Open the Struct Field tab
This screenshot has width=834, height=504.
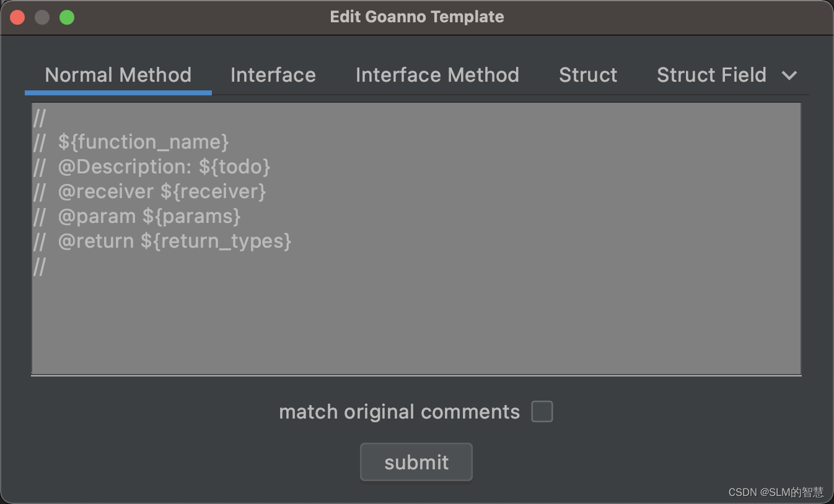[x=711, y=76]
